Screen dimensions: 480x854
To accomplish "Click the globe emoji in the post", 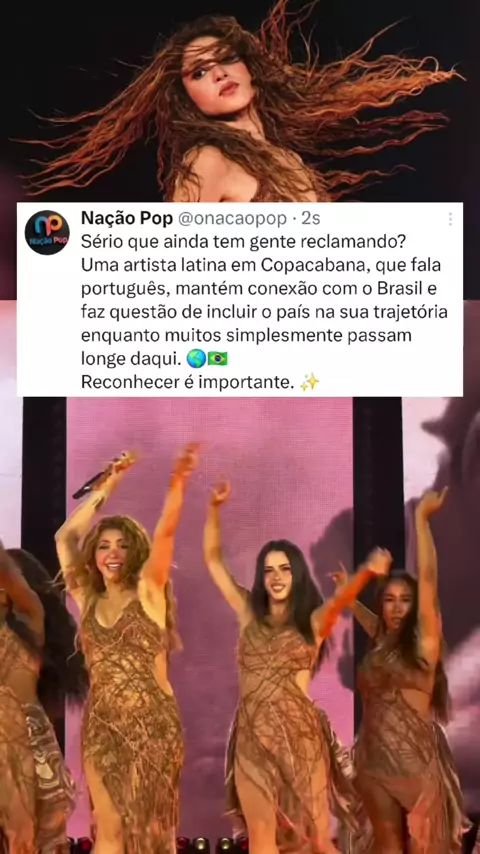I will (196, 358).
